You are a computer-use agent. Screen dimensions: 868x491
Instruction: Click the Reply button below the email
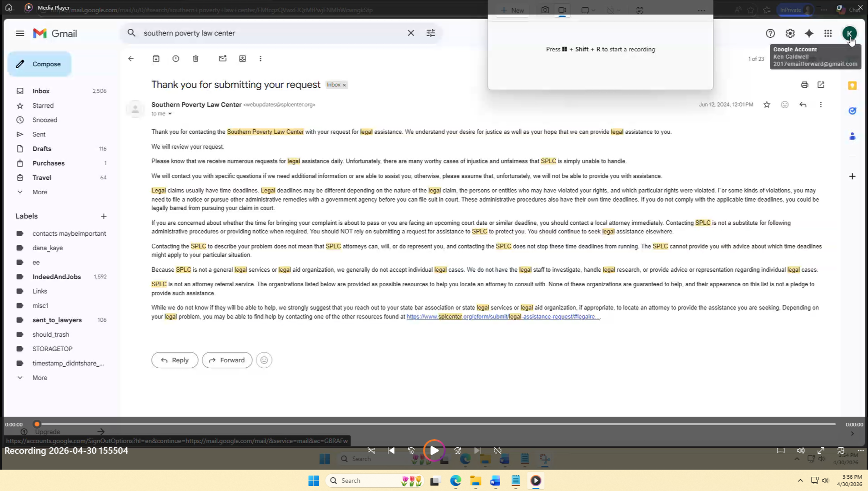(175, 360)
